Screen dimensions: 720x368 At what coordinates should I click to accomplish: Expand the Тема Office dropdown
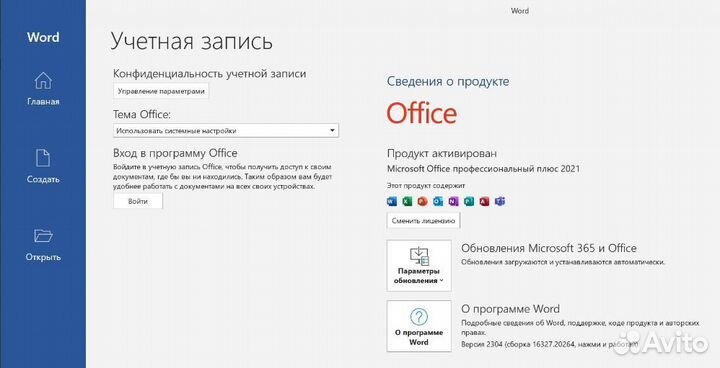pyautogui.click(x=225, y=130)
